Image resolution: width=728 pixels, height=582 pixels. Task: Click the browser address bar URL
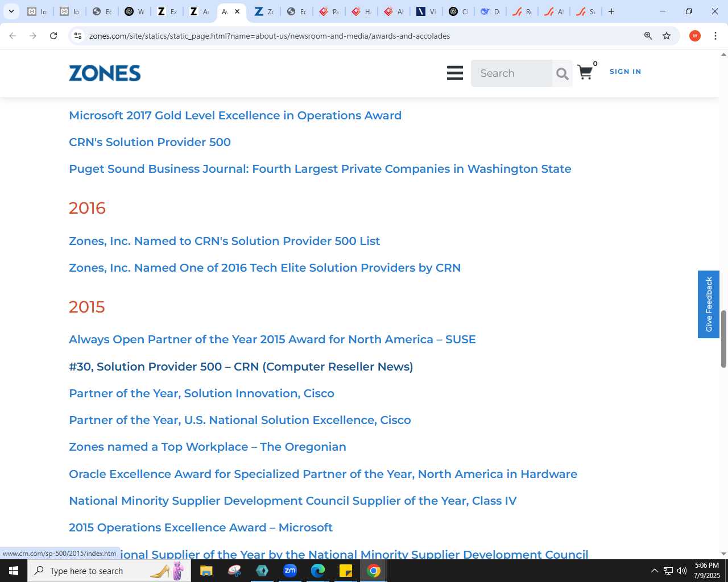[x=270, y=36]
